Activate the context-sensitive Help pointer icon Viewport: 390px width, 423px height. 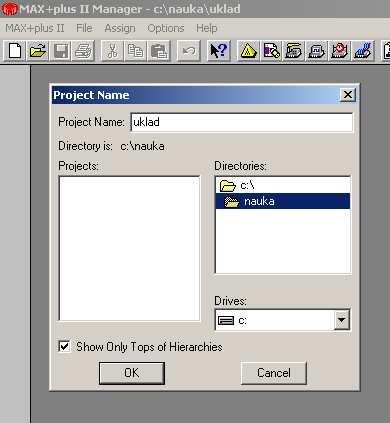[x=219, y=51]
